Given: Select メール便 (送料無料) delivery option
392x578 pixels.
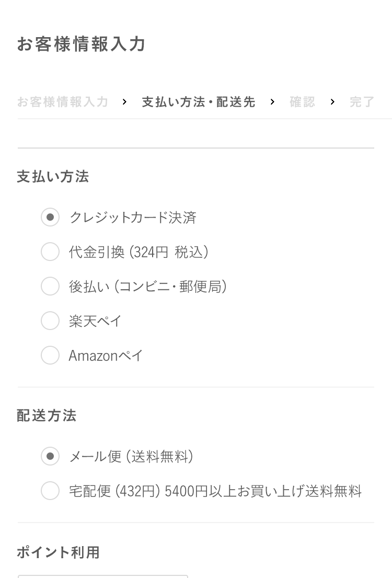Looking at the screenshot, I should (50, 456).
